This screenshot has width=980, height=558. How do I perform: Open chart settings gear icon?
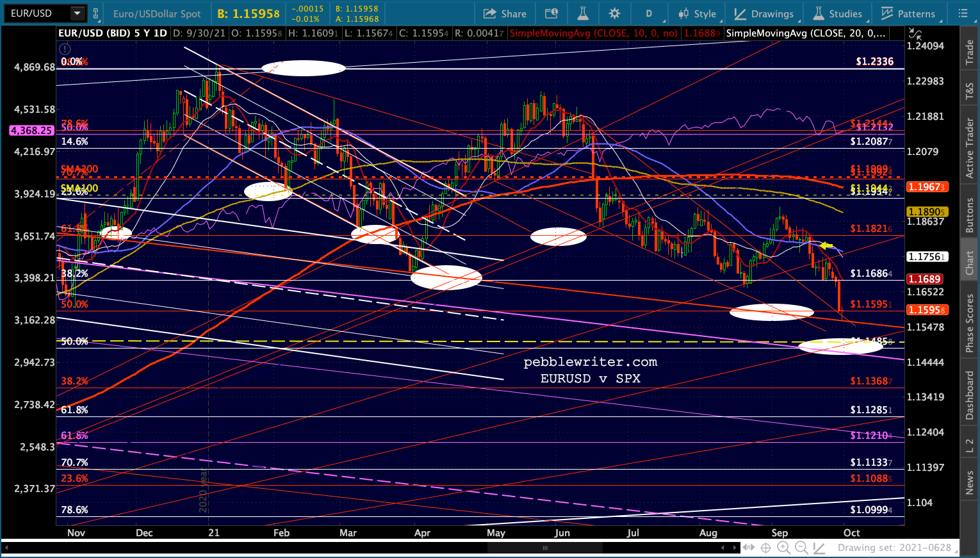click(x=614, y=13)
